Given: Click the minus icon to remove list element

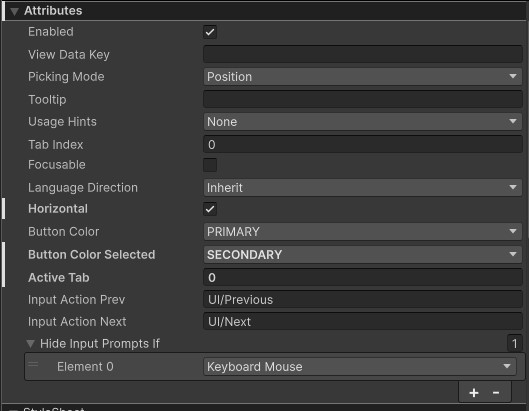Looking at the screenshot, I should click(496, 392).
